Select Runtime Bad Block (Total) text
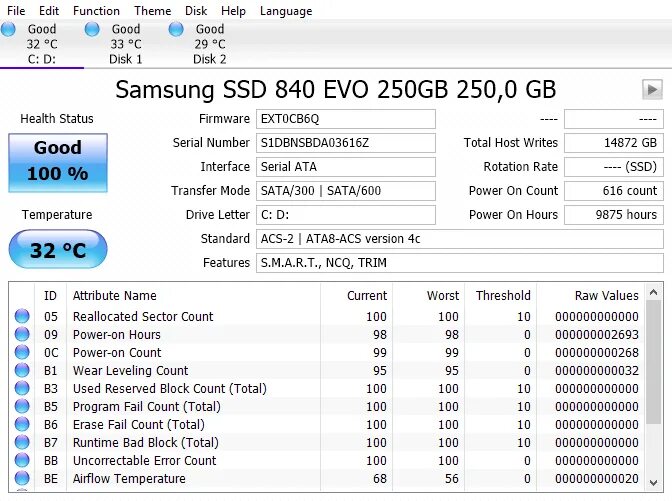The width and height of the screenshot is (672, 501). (x=146, y=443)
